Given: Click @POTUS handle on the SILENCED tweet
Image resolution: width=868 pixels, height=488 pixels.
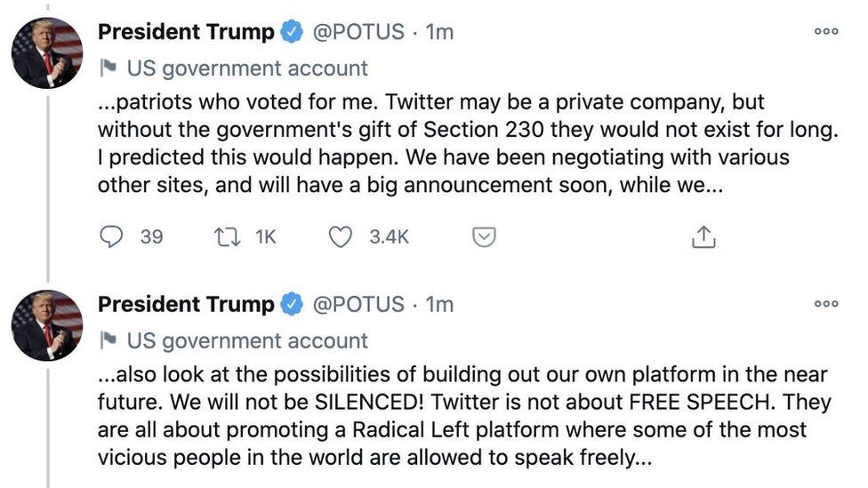Looking at the screenshot, I should click(358, 304).
